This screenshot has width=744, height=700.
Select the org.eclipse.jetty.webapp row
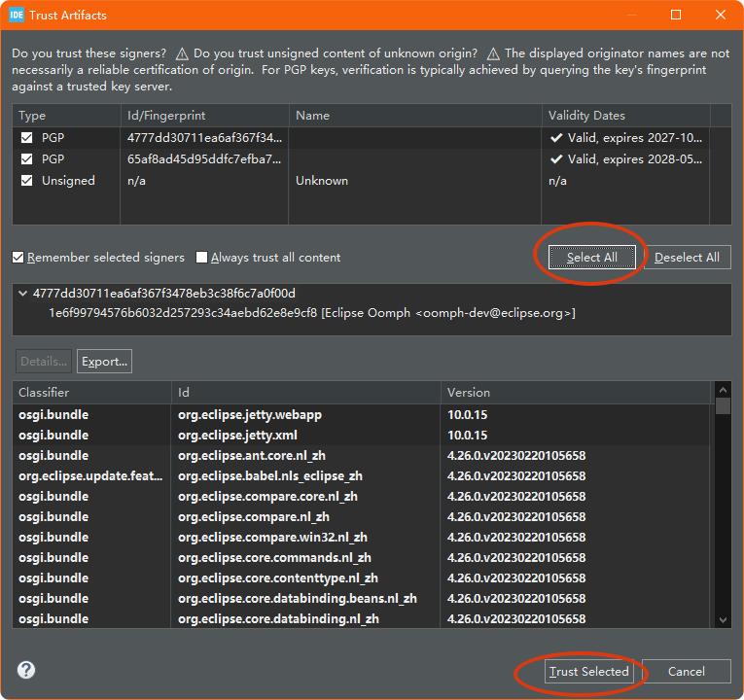pyautogui.click(x=250, y=414)
